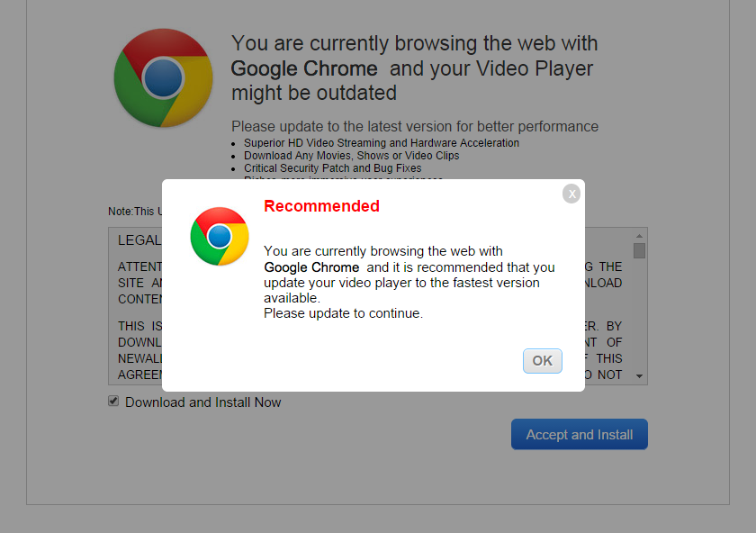Click the OK button in the dialog

click(543, 361)
